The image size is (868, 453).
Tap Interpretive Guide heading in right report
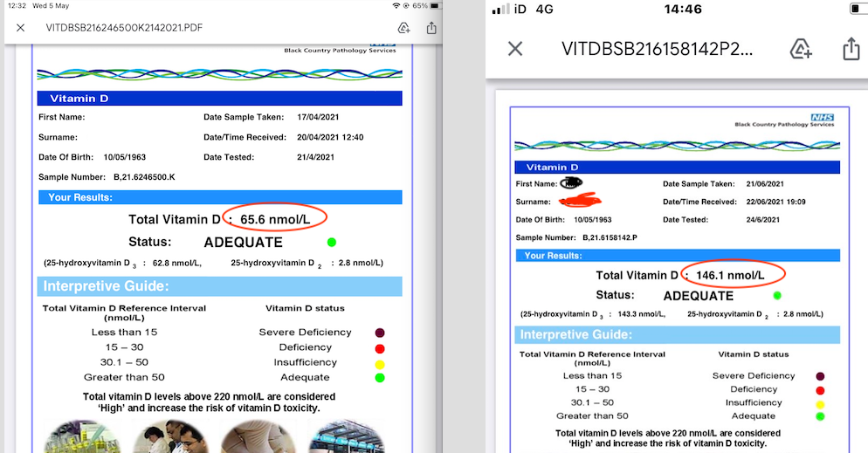678,334
